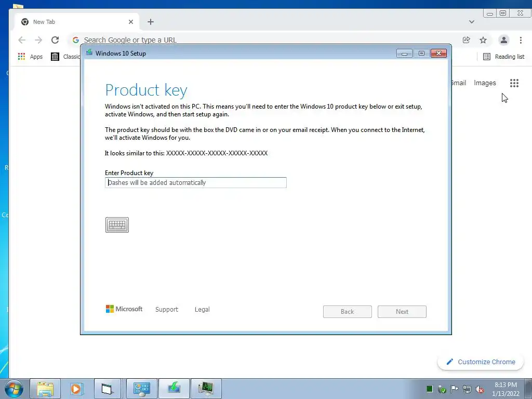Screen dimensions: 532x399
Task: Reload the Chrome page
Action: 55,40
